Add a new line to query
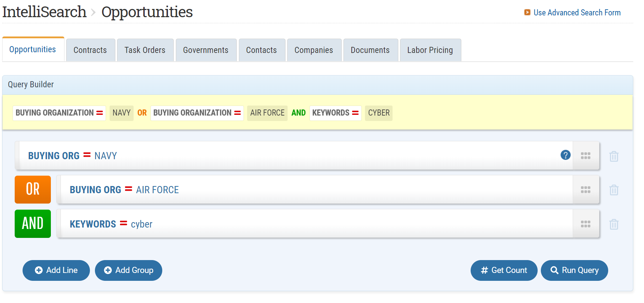Screen dimensions: 644x303 pos(56,270)
